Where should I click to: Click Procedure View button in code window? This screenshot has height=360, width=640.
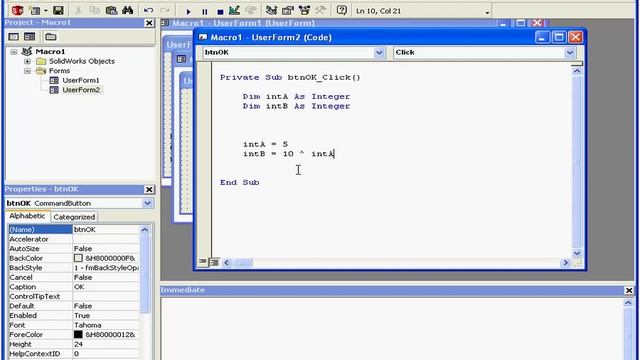(202, 262)
